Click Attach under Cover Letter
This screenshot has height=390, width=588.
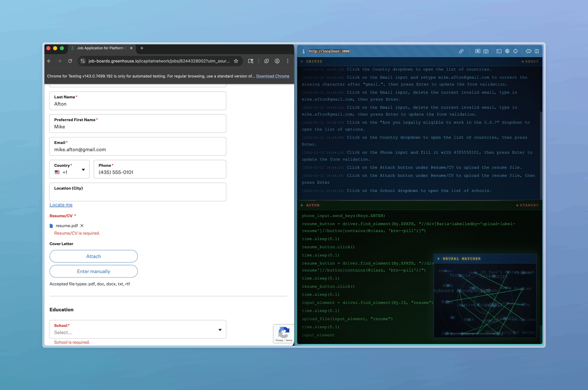point(93,256)
